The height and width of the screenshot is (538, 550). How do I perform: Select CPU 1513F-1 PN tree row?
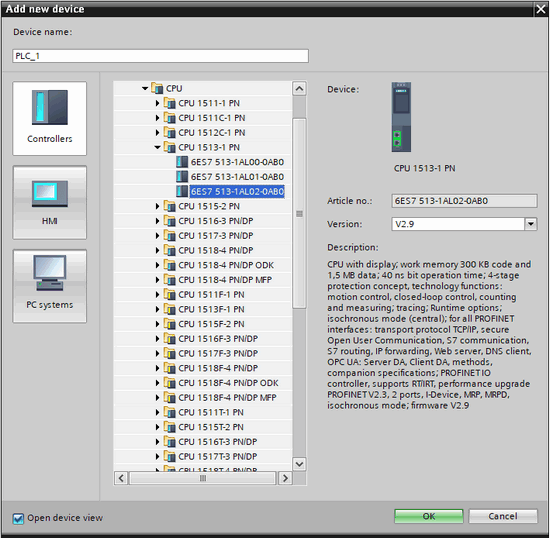point(203,309)
